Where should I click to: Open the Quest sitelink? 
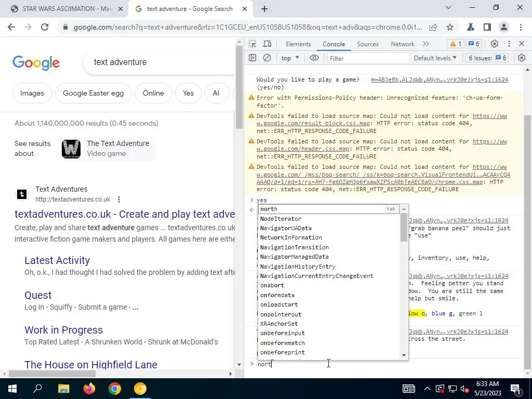click(38, 295)
